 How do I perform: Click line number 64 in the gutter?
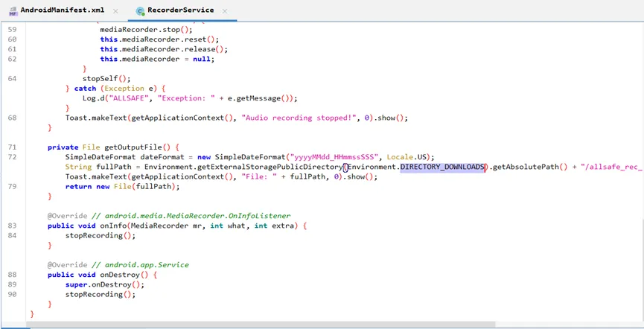pyautogui.click(x=13, y=78)
